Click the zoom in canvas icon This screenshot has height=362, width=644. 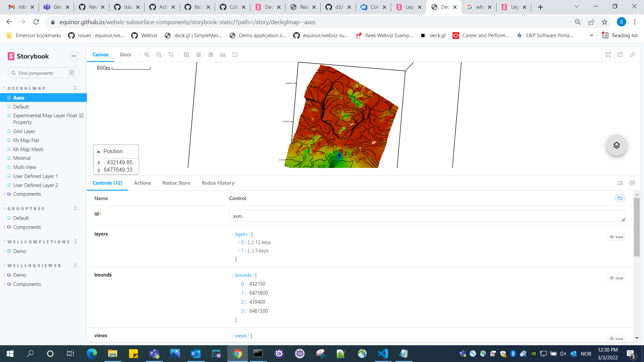tap(147, 55)
